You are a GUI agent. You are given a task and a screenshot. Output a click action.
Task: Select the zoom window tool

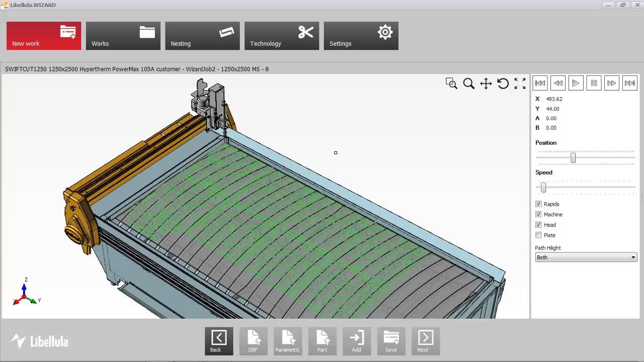pyautogui.click(x=451, y=83)
